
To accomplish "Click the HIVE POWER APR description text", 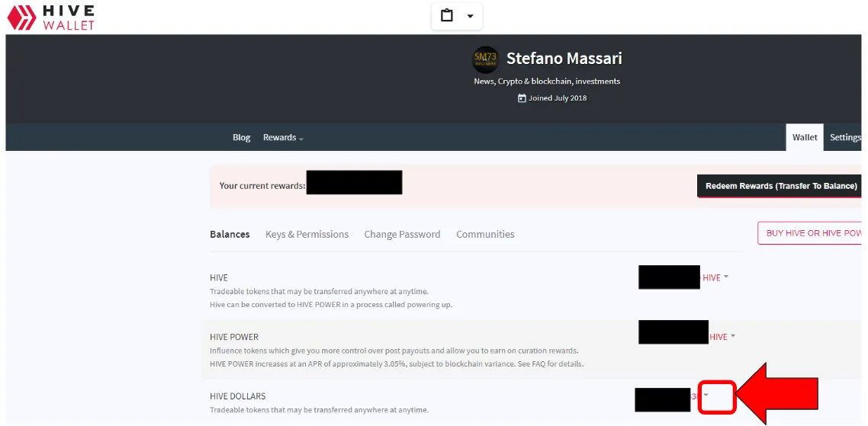I will click(397, 364).
